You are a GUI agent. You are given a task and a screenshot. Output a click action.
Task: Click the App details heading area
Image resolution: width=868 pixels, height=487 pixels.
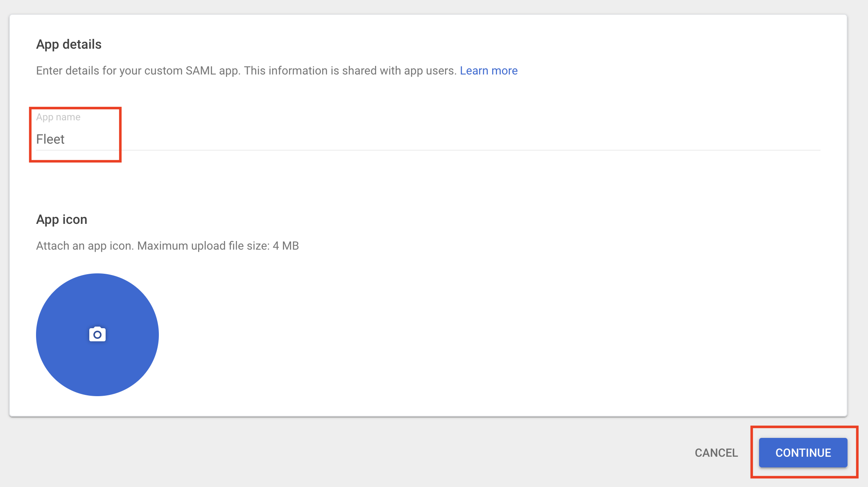click(68, 44)
